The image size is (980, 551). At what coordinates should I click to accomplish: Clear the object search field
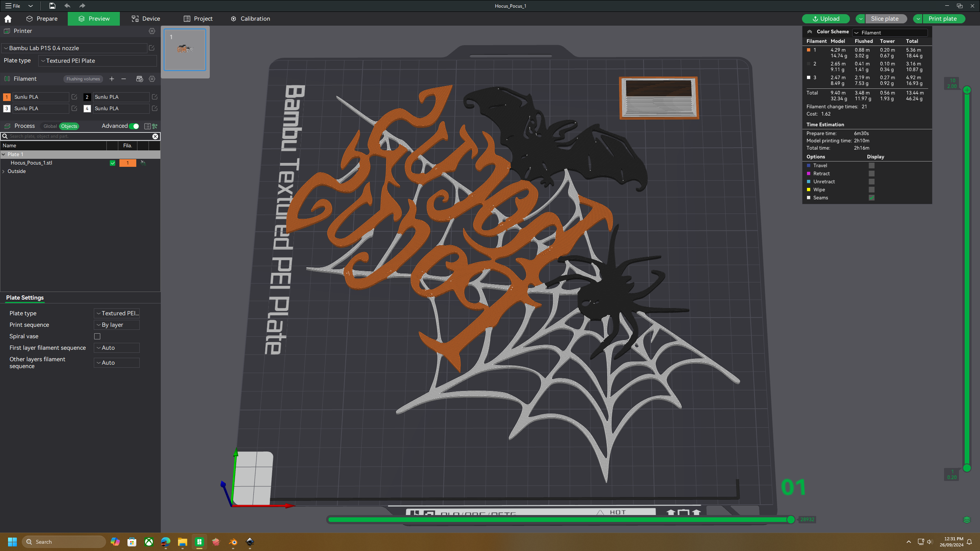click(155, 136)
